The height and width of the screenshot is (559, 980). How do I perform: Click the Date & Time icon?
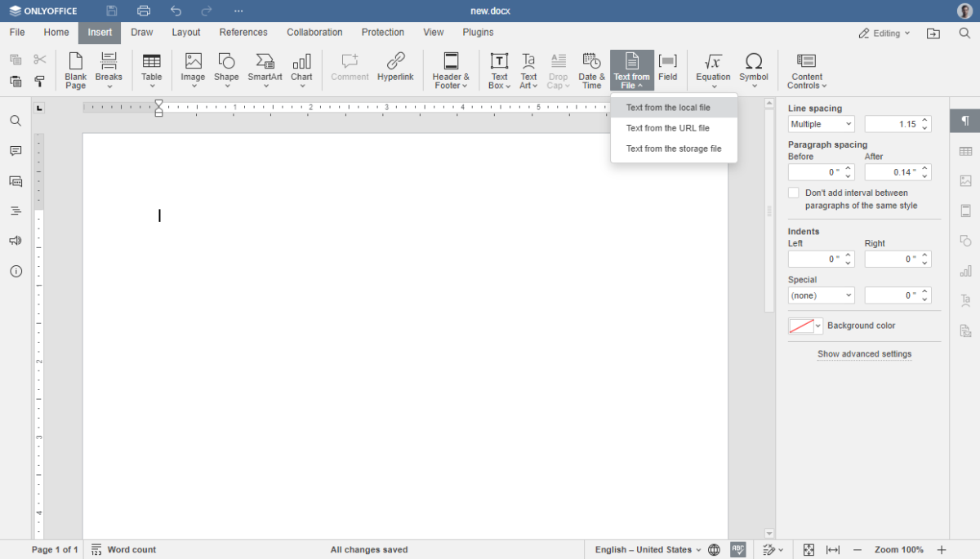point(591,69)
